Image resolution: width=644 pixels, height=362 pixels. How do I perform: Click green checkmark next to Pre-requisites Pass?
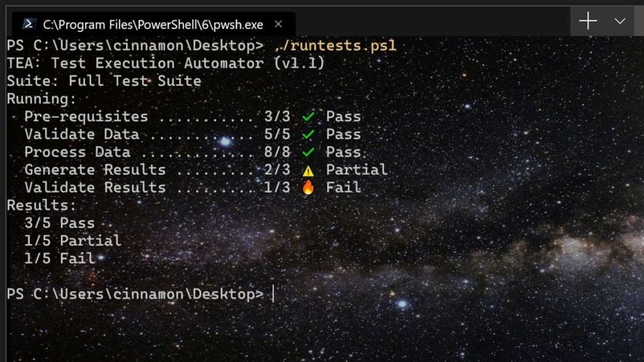click(x=308, y=117)
